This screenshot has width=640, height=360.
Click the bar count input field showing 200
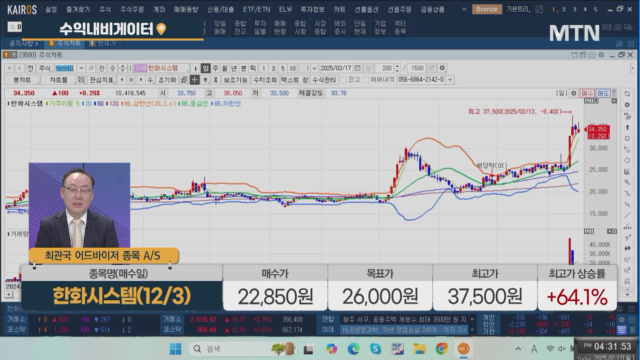(385, 68)
